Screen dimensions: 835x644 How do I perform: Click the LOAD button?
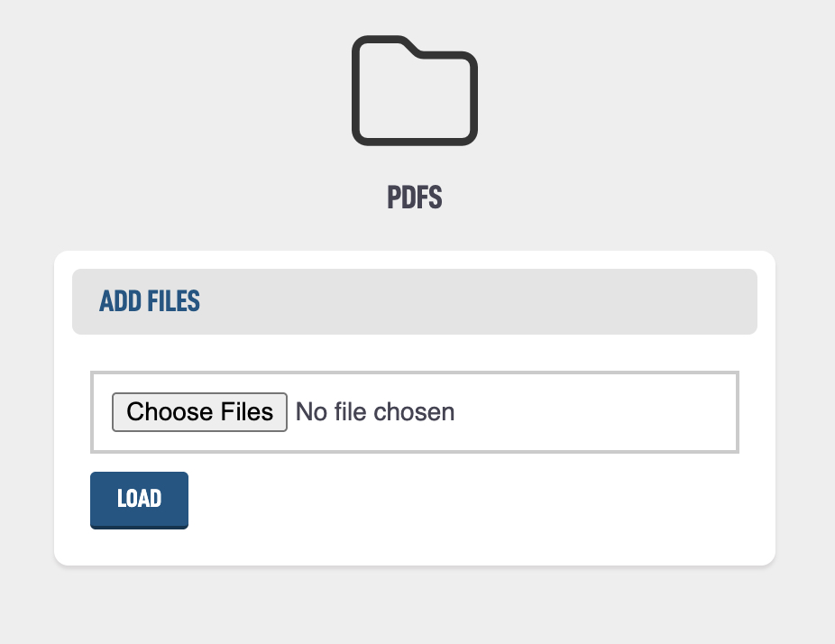tap(139, 499)
